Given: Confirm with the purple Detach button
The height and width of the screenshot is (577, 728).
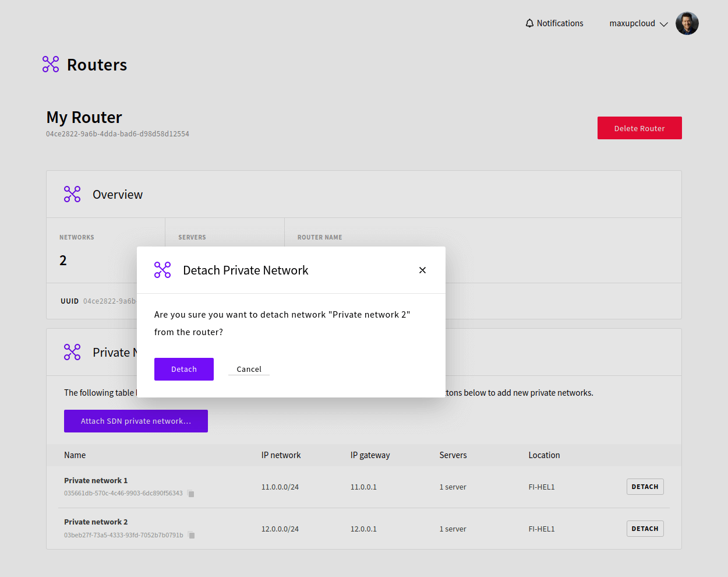Looking at the screenshot, I should (x=184, y=369).
